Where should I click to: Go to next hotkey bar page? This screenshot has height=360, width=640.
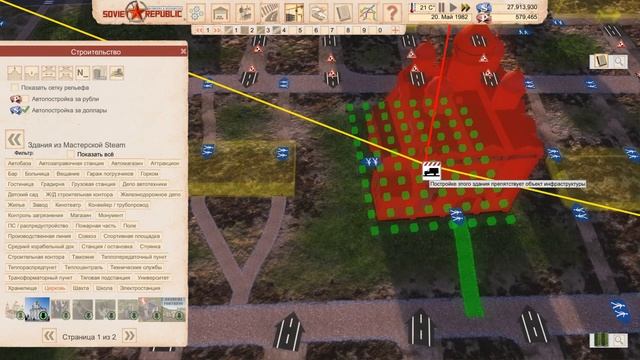pos(217,30)
